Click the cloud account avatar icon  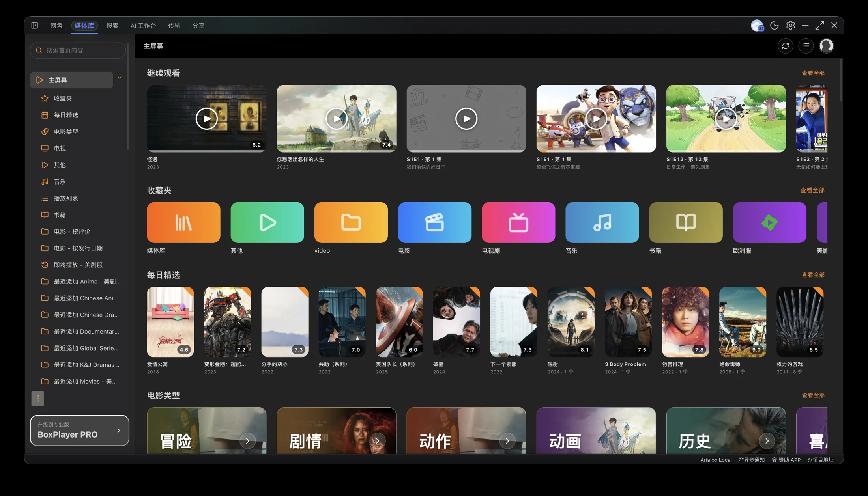point(757,26)
